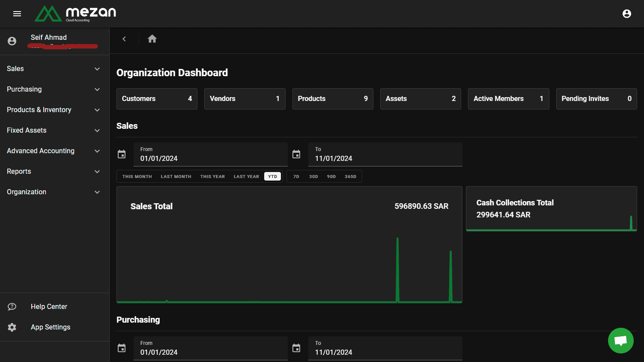Open Sales To date calendar icon

[x=296, y=154]
